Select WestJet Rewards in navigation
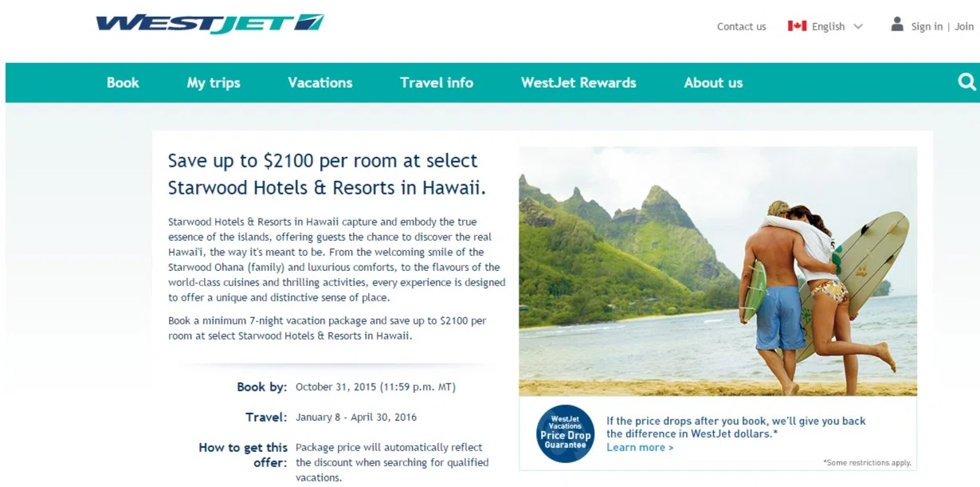 tap(578, 82)
